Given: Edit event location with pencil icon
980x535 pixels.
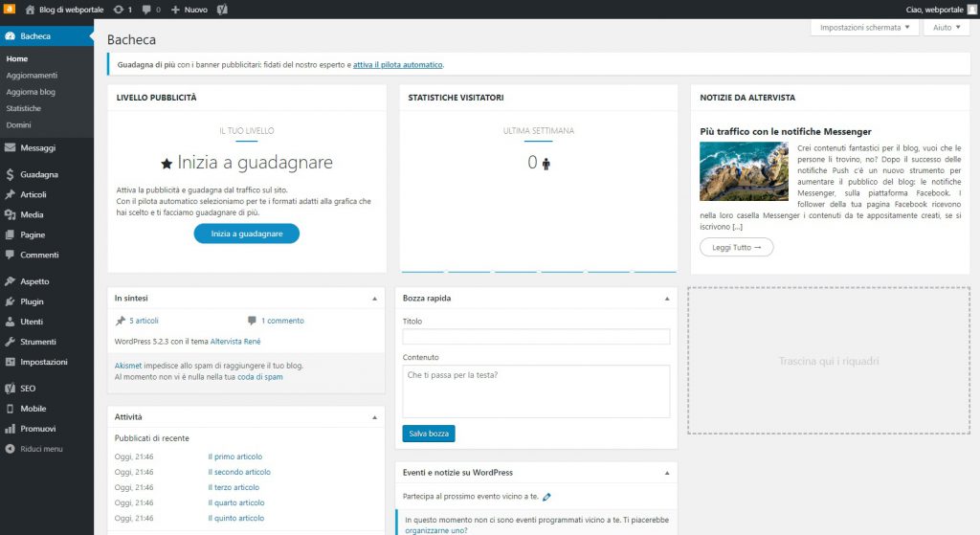Looking at the screenshot, I should click(x=546, y=498).
